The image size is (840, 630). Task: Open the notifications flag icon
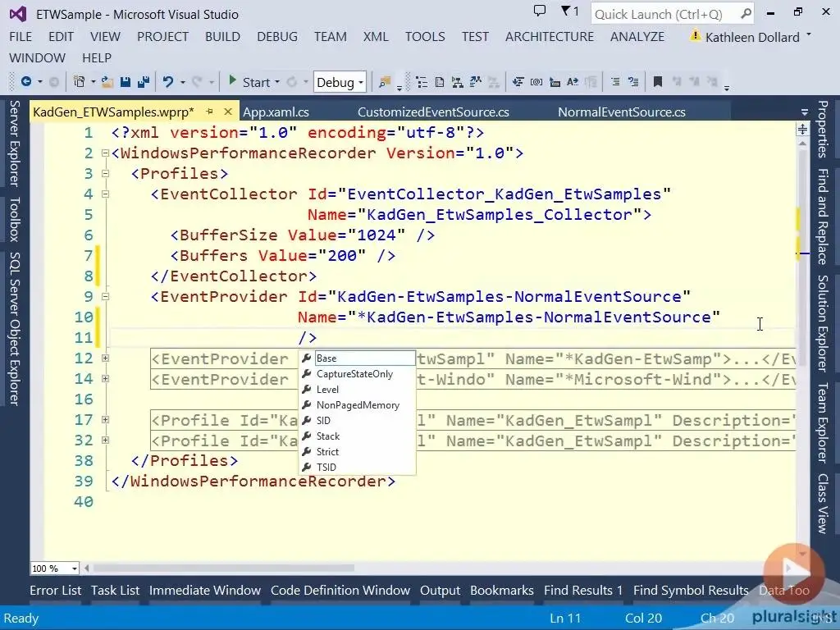pyautogui.click(x=566, y=11)
